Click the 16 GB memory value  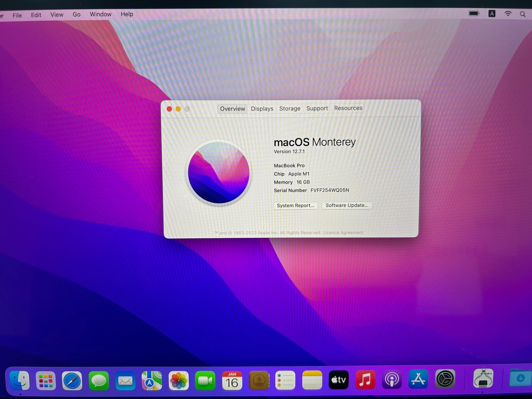pos(303,182)
